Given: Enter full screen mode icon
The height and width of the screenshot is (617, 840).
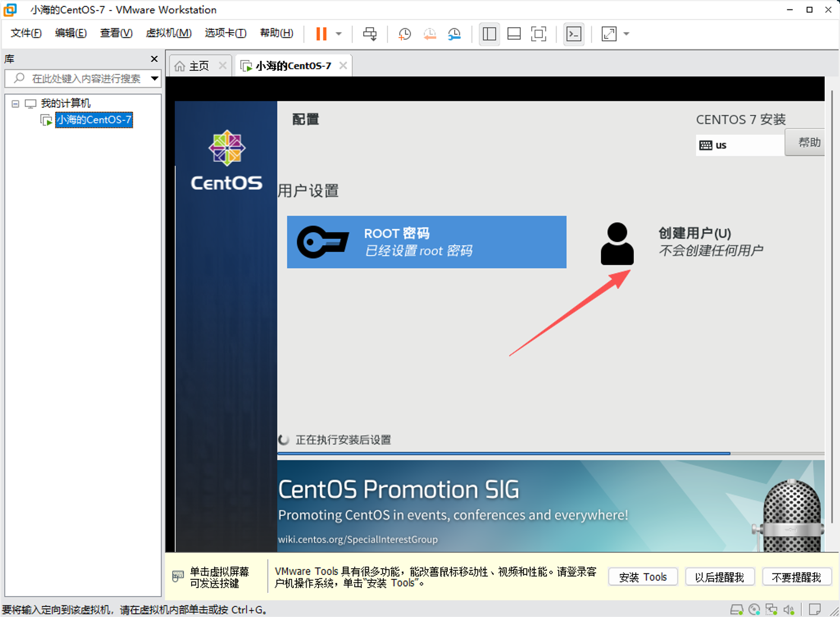Looking at the screenshot, I should (539, 34).
